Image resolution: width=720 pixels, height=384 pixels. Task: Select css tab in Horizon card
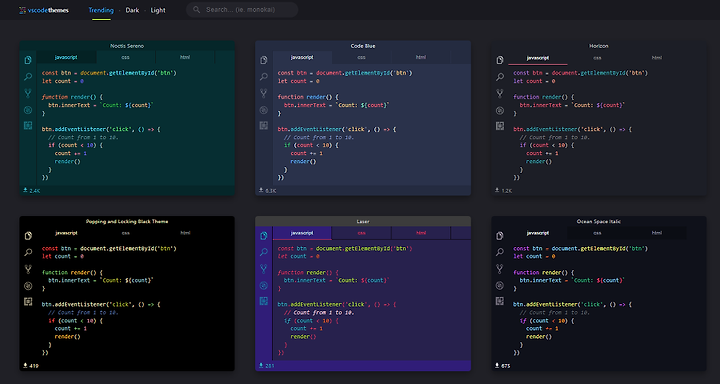point(597,58)
